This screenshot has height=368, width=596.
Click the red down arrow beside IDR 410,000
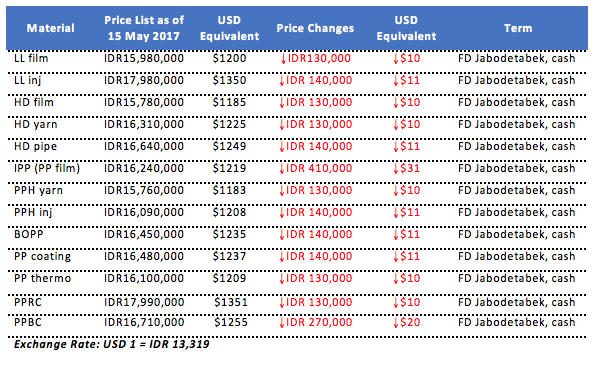(x=282, y=168)
